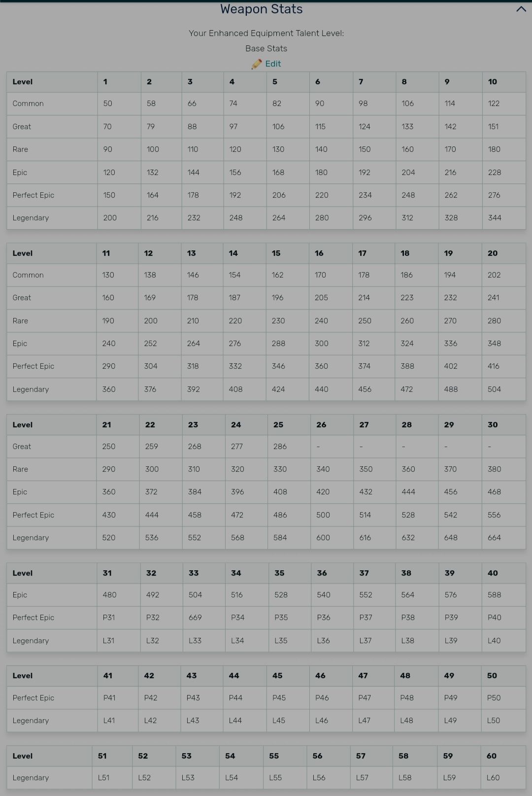
Task: Click the Weapon Stats heading
Action: pos(261,9)
